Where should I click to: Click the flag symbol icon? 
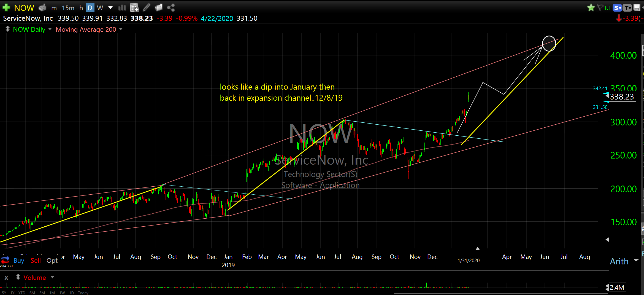click(599, 8)
